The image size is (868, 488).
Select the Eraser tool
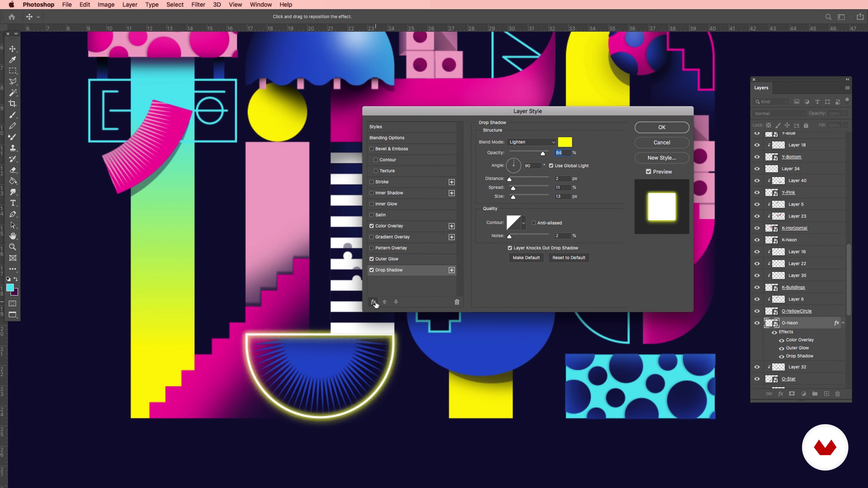click(x=12, y=170)
